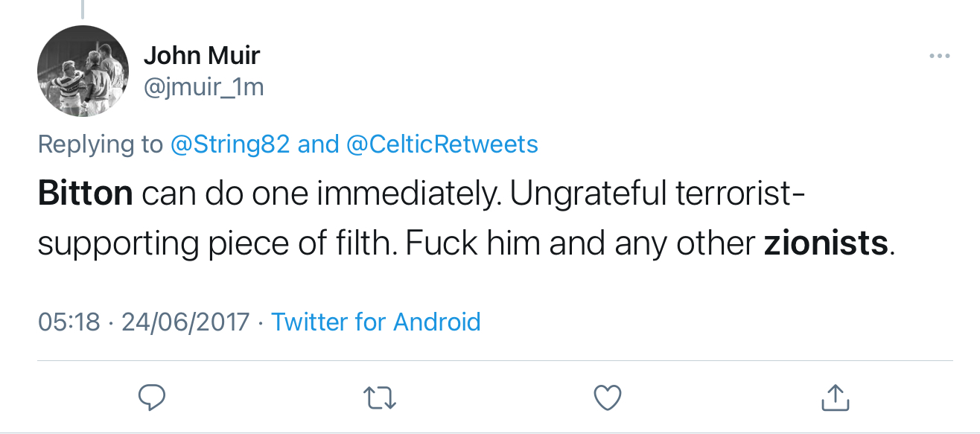This screenshot has height=434, width=980.
Task: Click the reply speech bubble icon
Action: click(152, 398)
